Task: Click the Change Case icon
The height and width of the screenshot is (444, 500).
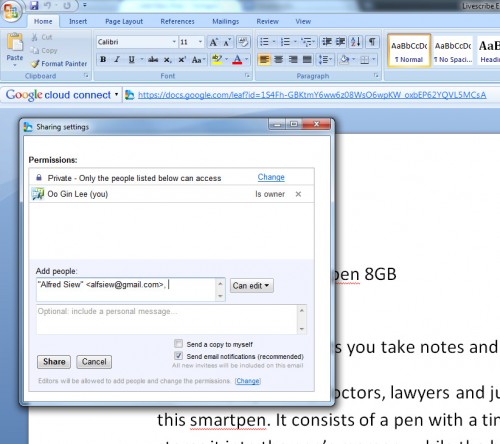Action: 198,60
